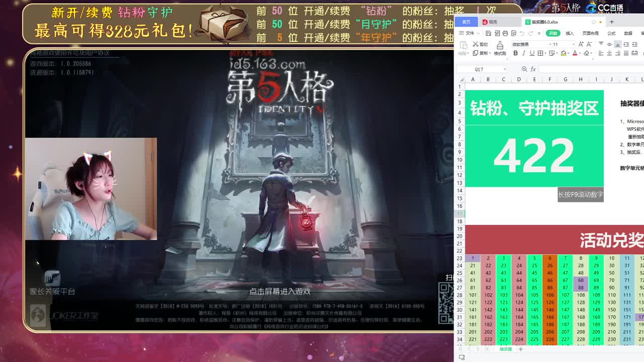Align text right in cell
This screenshot has width=644, height=362.
(618, 53)
